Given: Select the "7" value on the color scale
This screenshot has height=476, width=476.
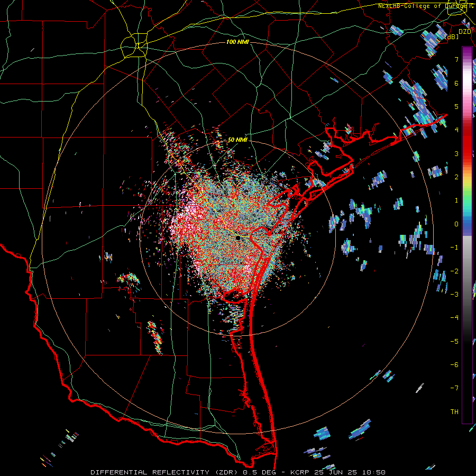Looking at the screenshot, I should coord(456,59).
